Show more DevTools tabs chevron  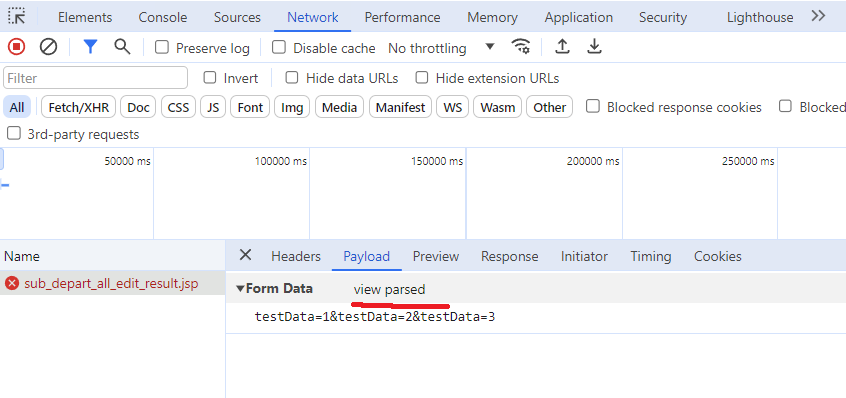[x=818, y=16]
